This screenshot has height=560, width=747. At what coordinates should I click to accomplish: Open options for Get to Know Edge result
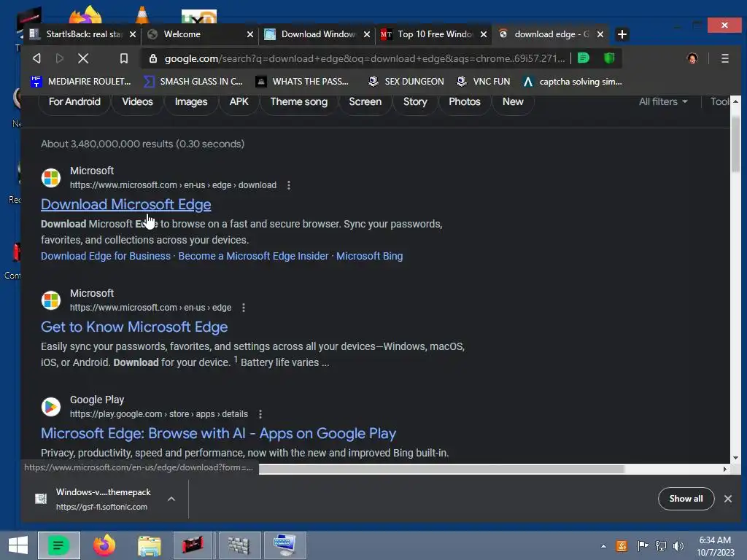(244, 308)
